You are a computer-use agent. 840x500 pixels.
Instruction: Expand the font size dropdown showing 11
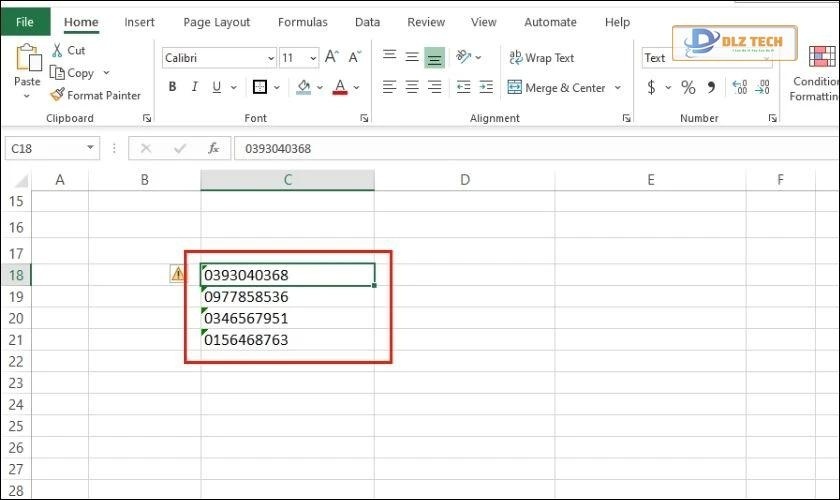click(x=313, y=58)
